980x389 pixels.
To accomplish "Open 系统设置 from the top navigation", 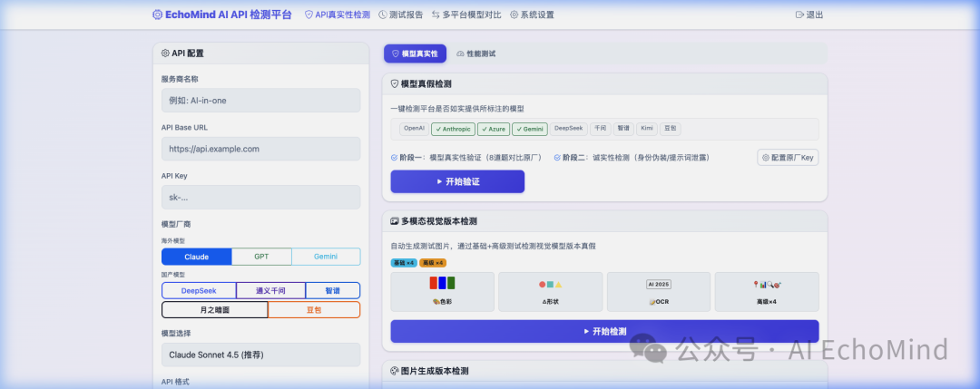I will click(x=532, y=15).
